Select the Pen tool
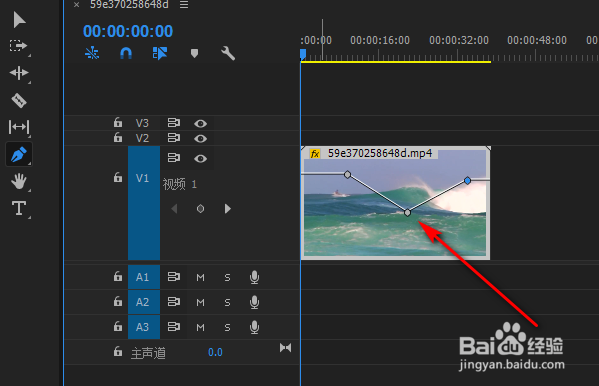This screenshot has height=386, width=599. [x=19, y=154]
